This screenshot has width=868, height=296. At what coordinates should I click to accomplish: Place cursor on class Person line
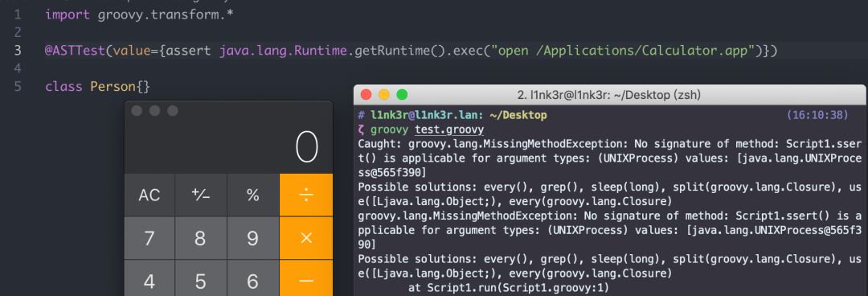pos(97,87)
